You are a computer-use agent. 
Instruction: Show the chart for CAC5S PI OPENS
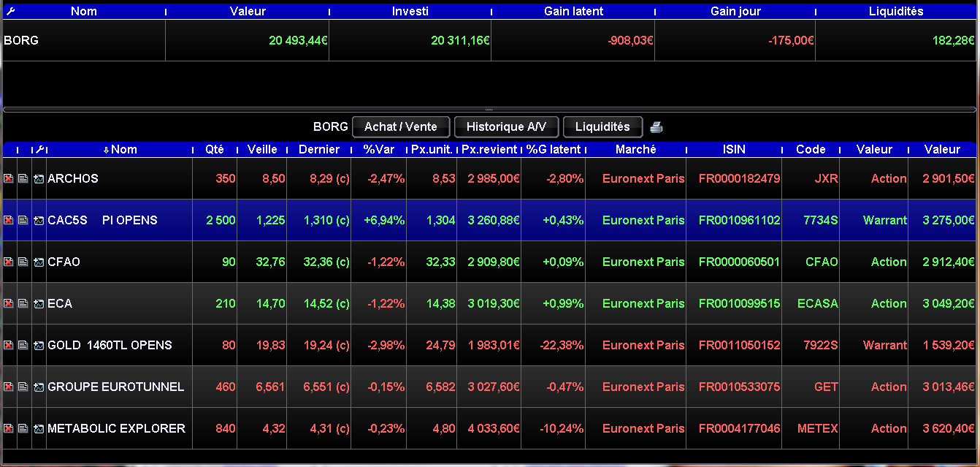point(39,220)
